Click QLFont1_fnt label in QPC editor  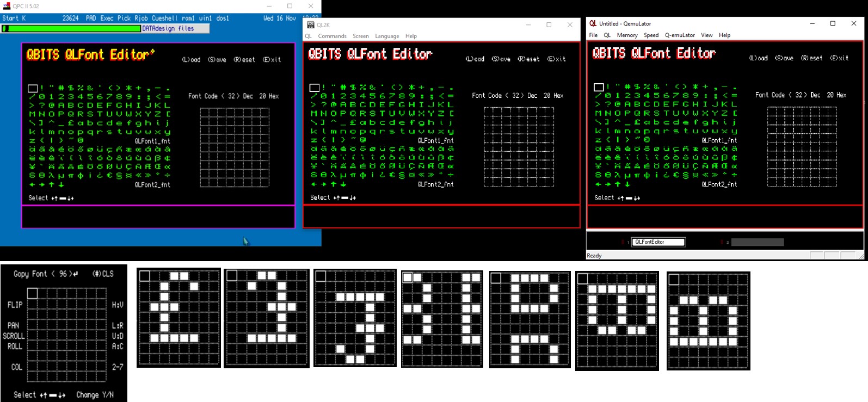pos(152,141)
